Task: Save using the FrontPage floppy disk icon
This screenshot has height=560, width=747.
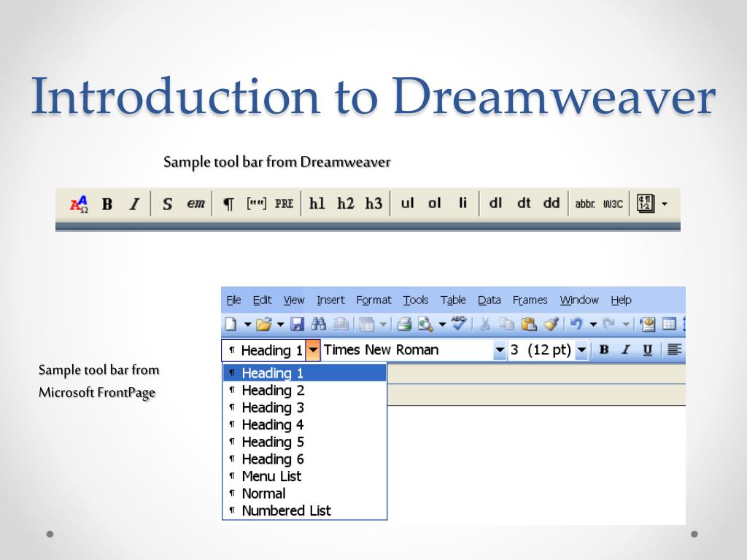Action: 298,324
